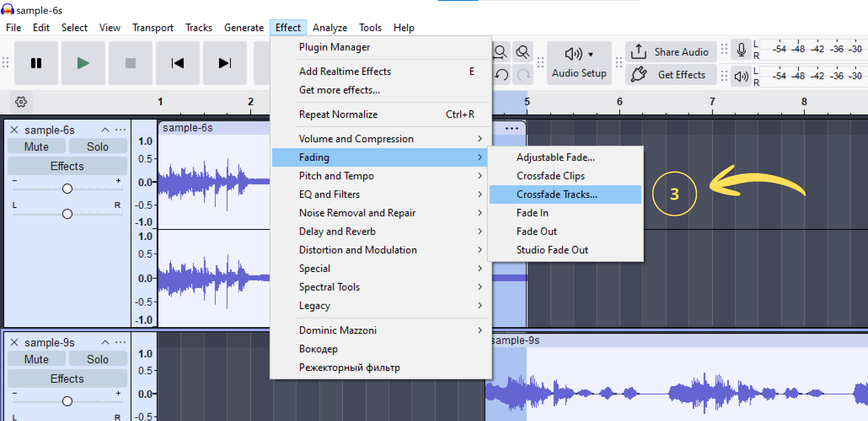Select the Zoom Out magnifier tool

click(522, 51)
